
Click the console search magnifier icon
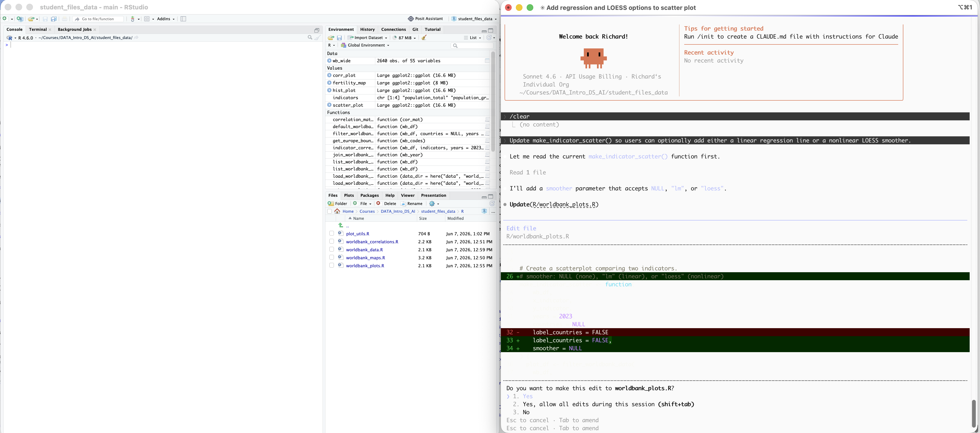tap(310, 37)
